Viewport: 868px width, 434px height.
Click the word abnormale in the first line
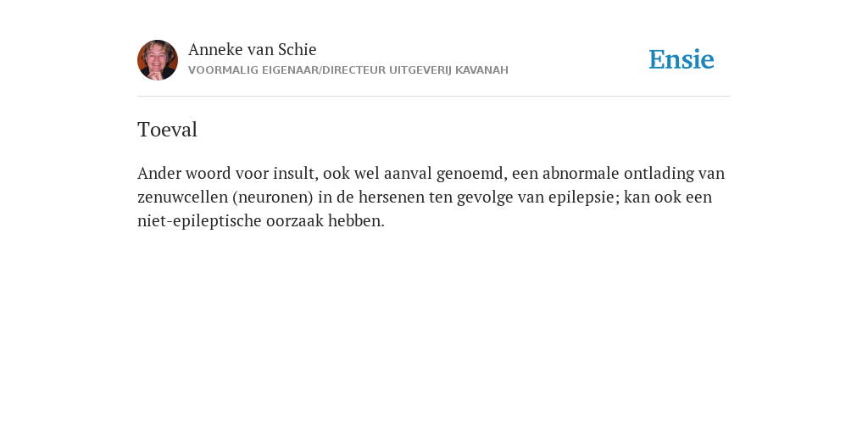tap(581, 173)
